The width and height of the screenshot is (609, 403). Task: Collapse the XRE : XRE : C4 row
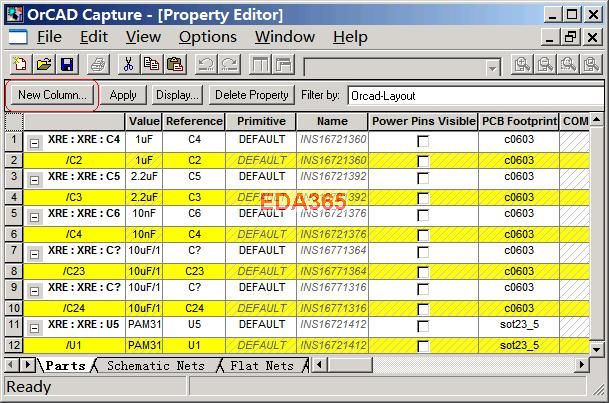tap(34, 143)
